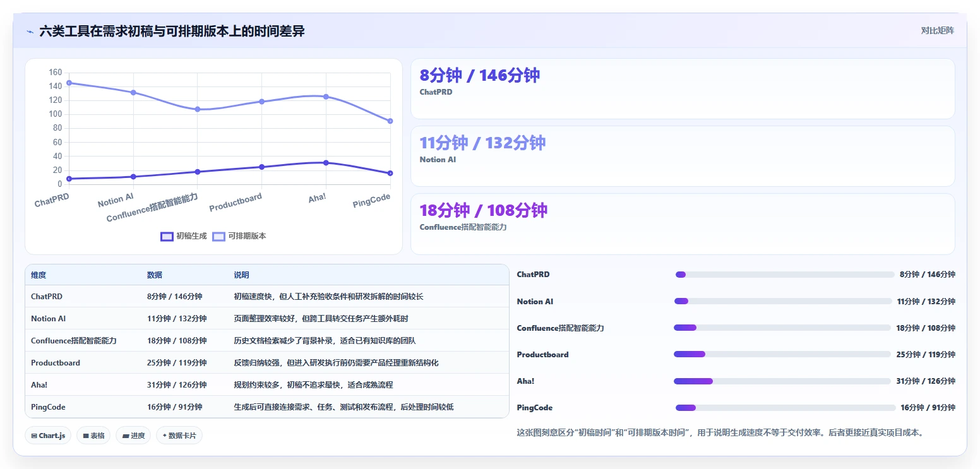Image resolution: width=980 pixels, height=469 pixels.
Task: Click the 初稿生成 data point for Aha!
Action: click(326, 163)
